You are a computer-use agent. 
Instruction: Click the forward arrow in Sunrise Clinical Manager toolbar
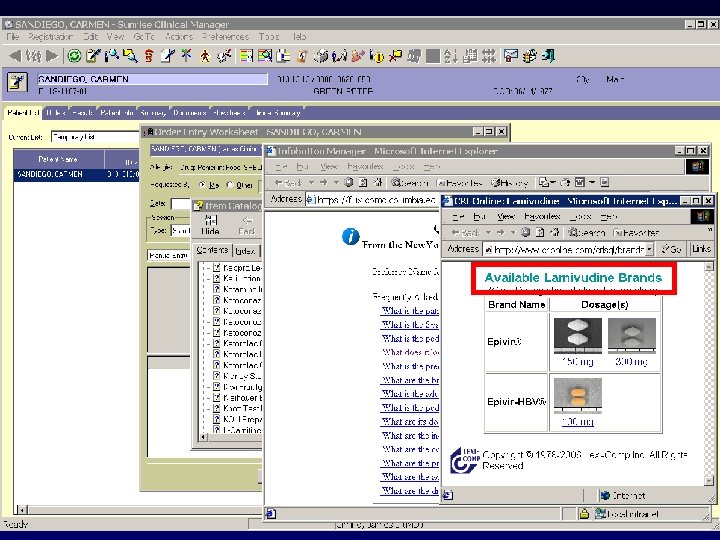point(52,56)
